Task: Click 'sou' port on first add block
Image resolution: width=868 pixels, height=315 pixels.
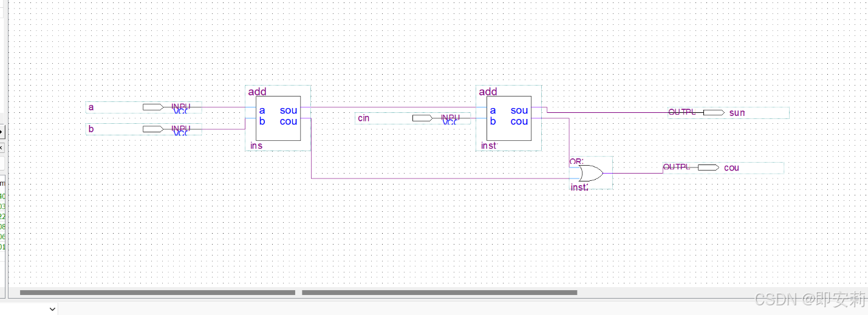Action: [289, 110]
